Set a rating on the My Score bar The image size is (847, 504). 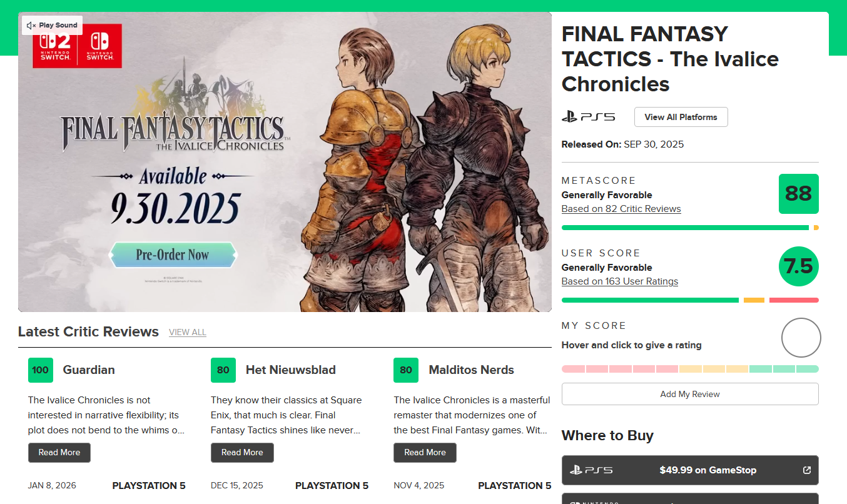pos(690,369)
